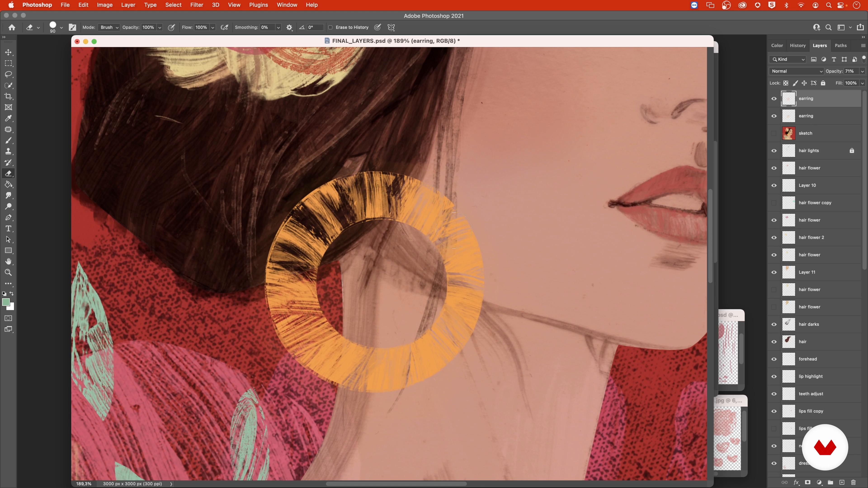Open the brush preset picker arrow
868x488 pixels.
[61, 28]
